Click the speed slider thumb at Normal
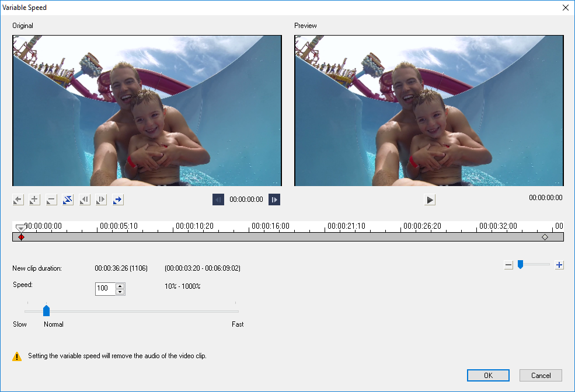 [46, 311]
